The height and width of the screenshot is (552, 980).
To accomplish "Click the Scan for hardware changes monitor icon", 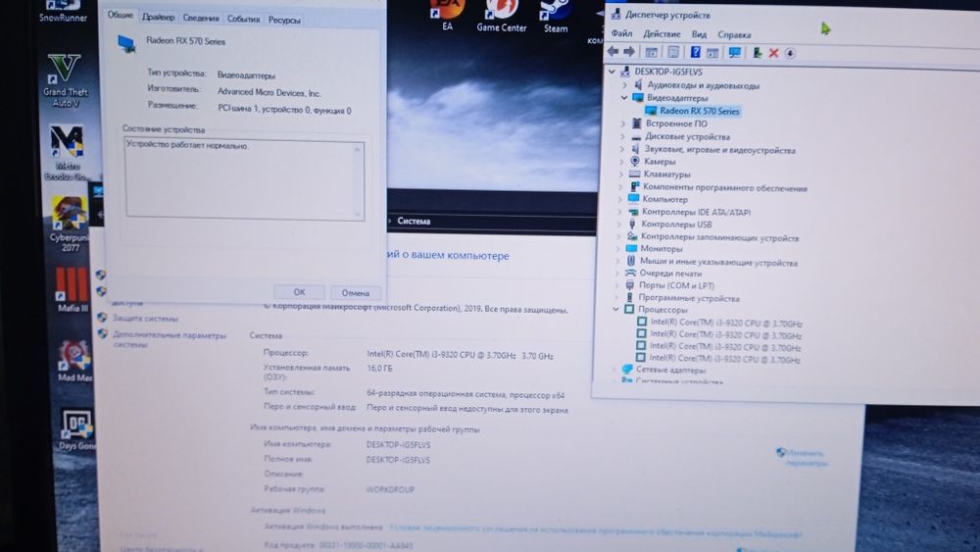I will point(735,53).
